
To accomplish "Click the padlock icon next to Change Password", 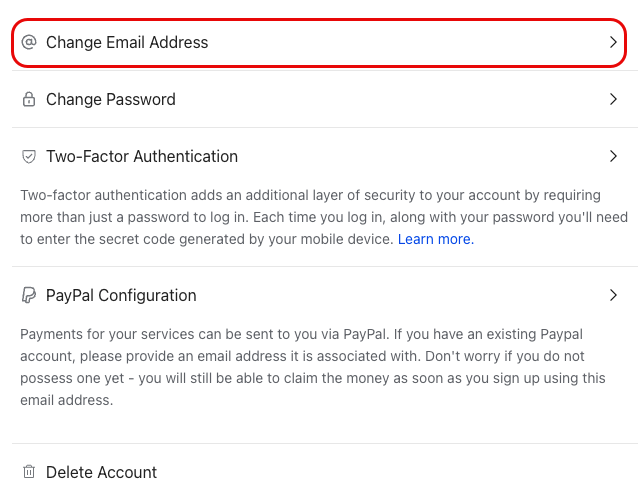I will [x=29, y=99].
